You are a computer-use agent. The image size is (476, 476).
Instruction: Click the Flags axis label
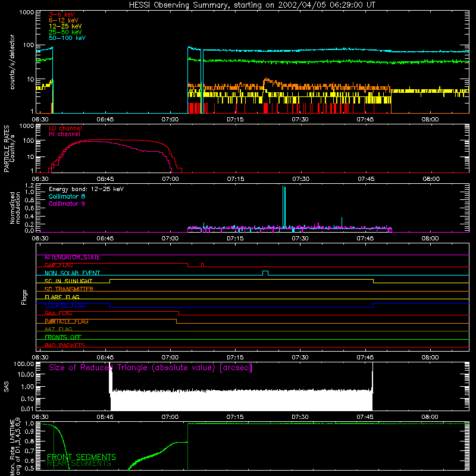coord(24,297)
